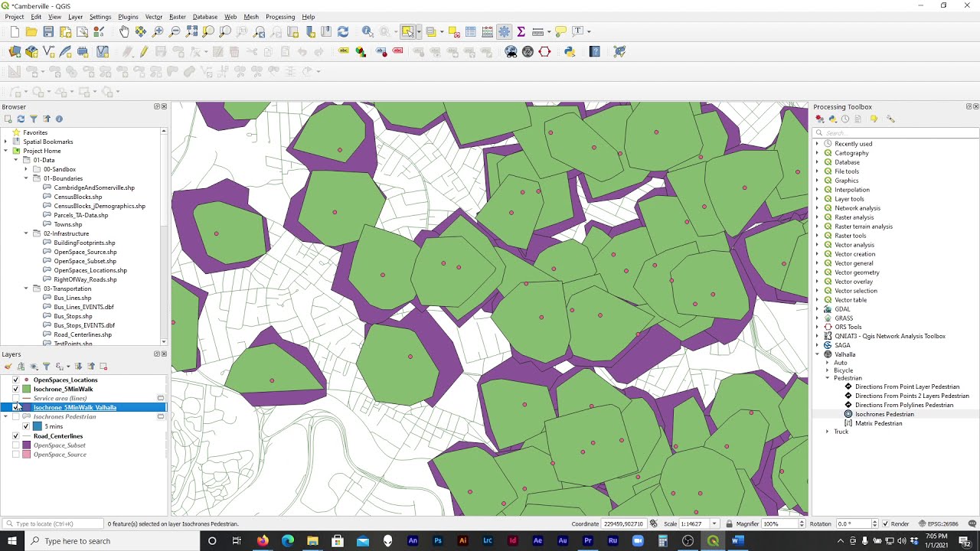Open the attribute table icon

pyautogui.click(x=471, y=31)
